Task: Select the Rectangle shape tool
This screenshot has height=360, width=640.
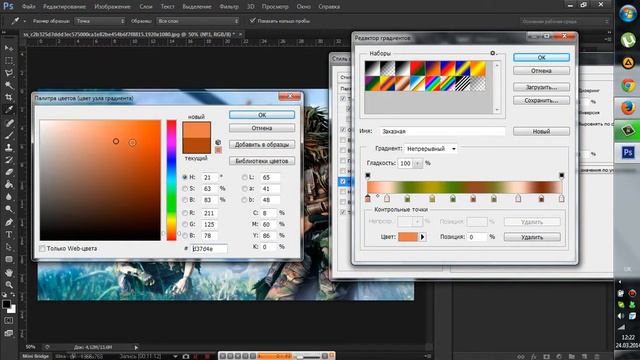Action: pyautogui.click(x=9, y=259)
